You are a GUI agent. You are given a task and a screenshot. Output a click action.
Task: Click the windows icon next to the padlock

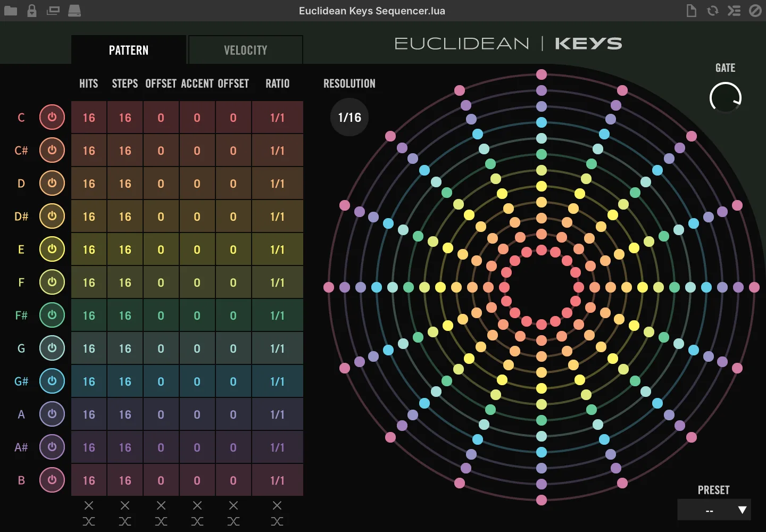pyautogui.click(x=53, y=11)
